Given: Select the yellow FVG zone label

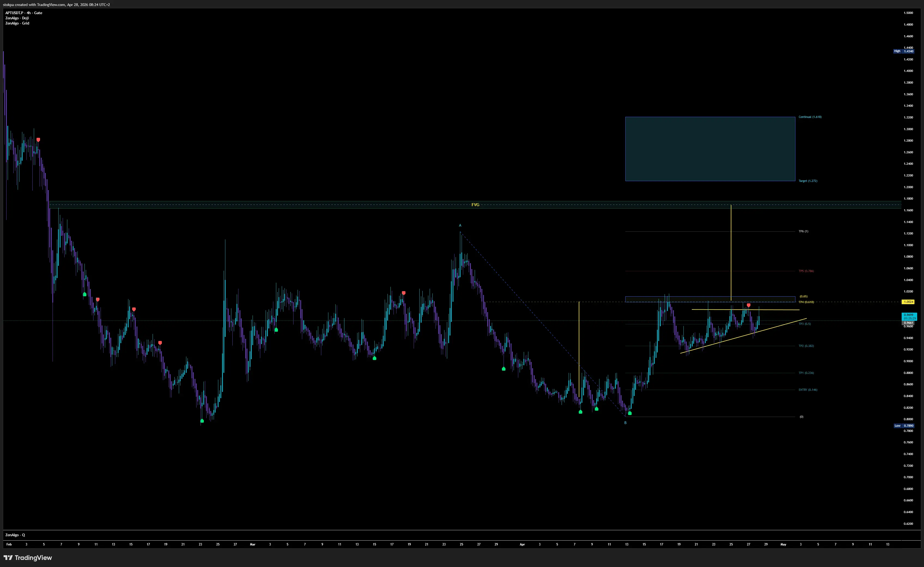Looking at the screenshot, I should click(475, 205).
